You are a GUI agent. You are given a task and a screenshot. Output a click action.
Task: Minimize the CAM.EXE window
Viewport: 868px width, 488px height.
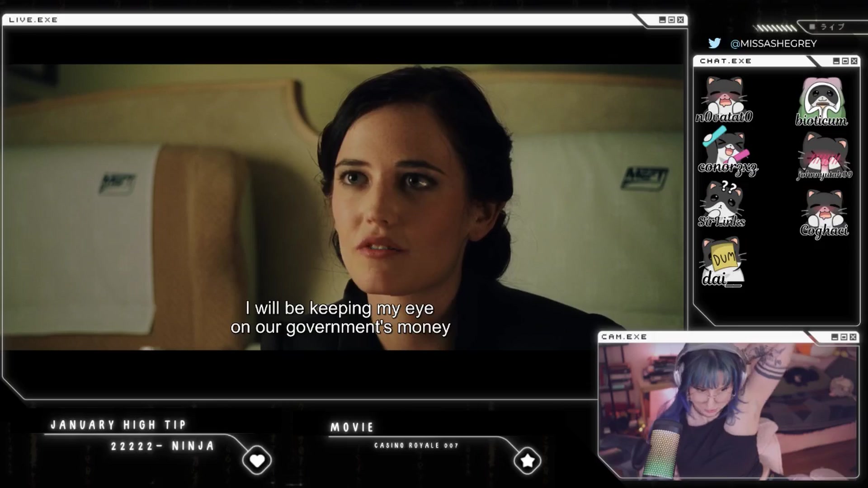(x=835, y=337)
